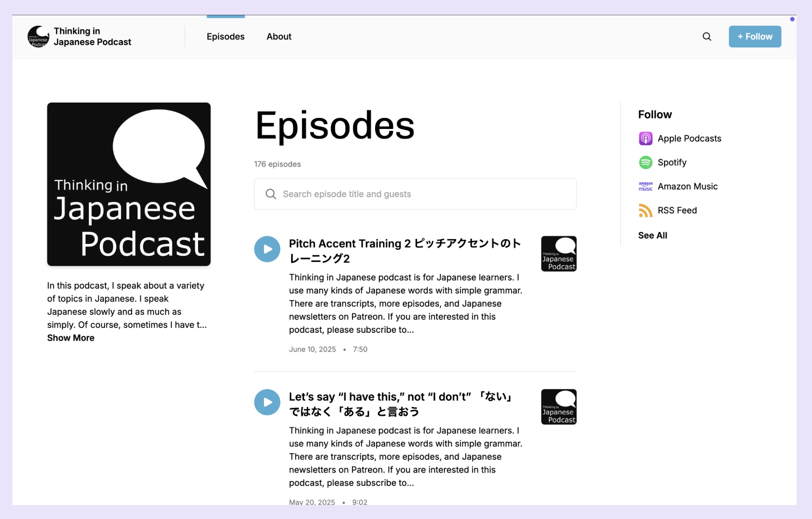The width and height of the screenshot is (812, 519).
Task: Click the Pitch Accent episode description text
Action: coord(406,304)
